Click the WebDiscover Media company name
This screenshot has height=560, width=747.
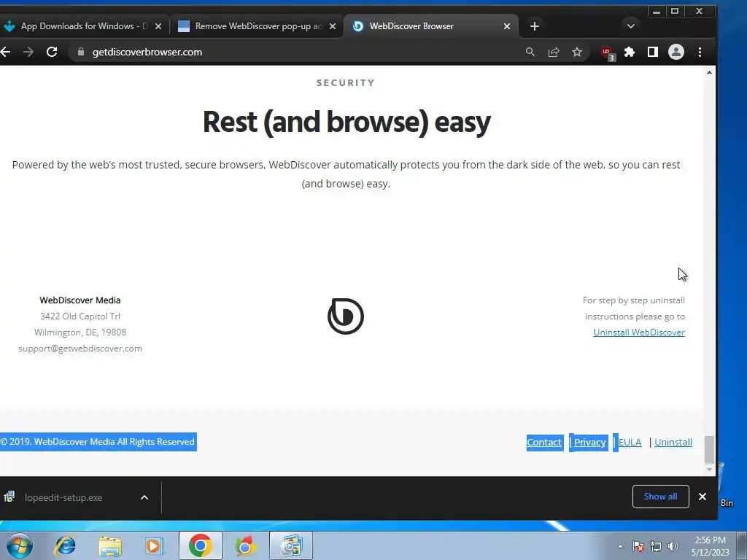point(80,300)
